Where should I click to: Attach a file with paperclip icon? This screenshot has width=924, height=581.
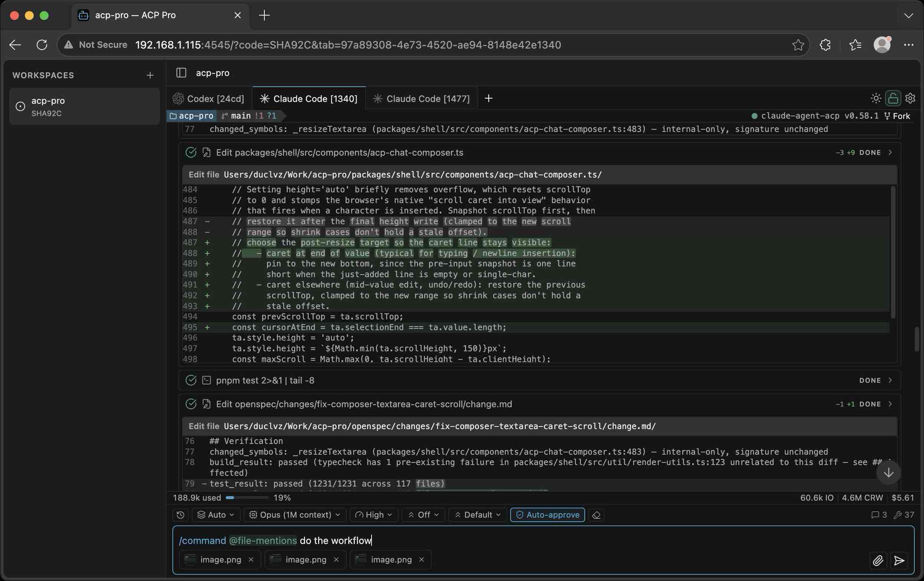point(878,561)
